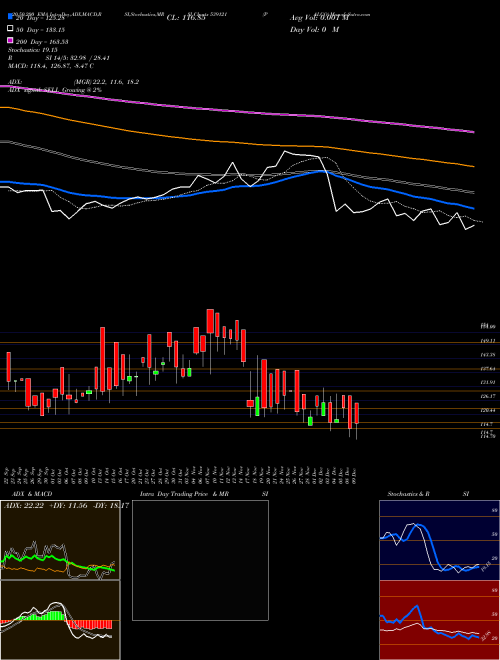Click the 'ADX: 22.22 +DY: 11.56 -DY: 18.17' readout
Screen dimensions: 500x660
pos(66,505)
